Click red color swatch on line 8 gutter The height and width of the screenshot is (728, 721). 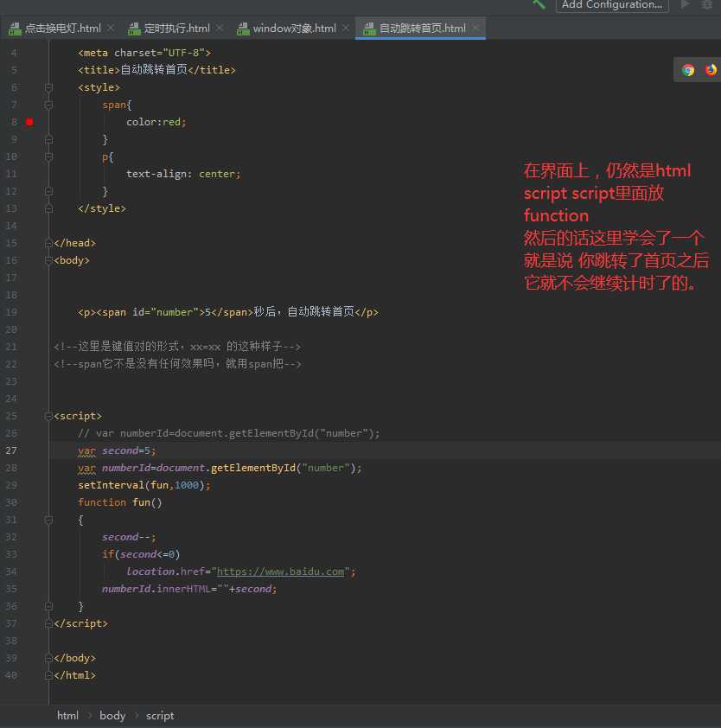[29, 122]
